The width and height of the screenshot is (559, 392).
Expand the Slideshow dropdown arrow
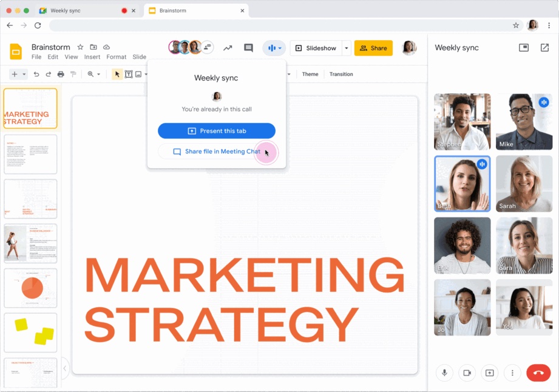[347, 48]
